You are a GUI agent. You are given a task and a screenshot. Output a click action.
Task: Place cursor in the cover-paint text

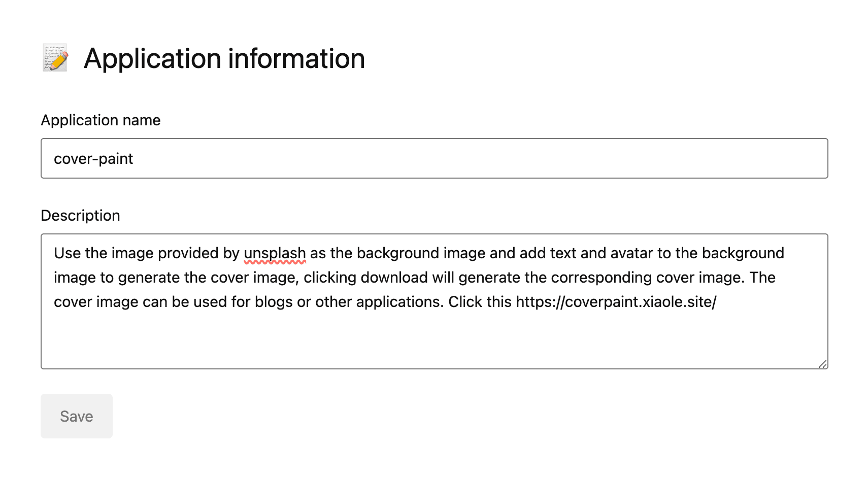pos(93,159)
